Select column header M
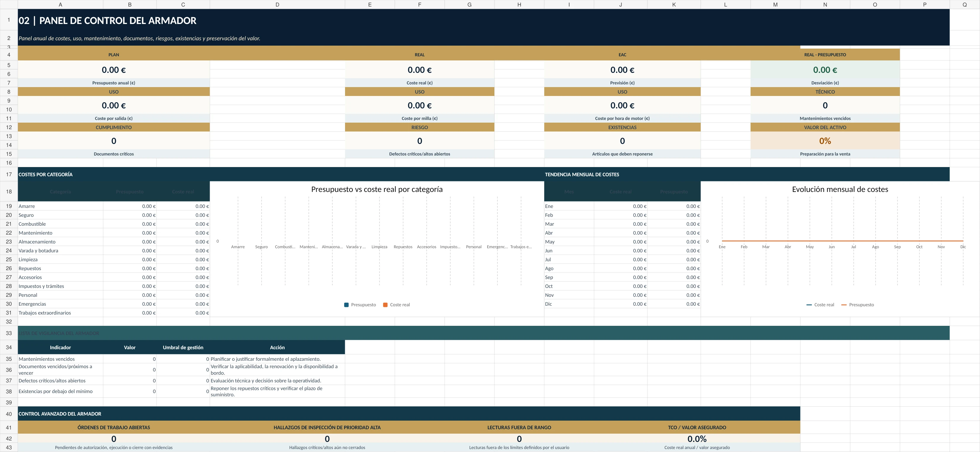This screenshot has width=980, height=452. point(775,4)
